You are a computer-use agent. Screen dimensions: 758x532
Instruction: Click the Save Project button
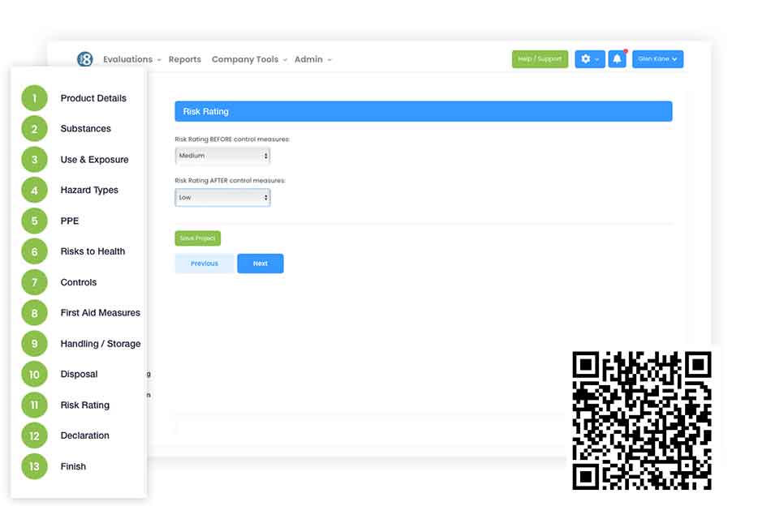(x=197, y=238)
